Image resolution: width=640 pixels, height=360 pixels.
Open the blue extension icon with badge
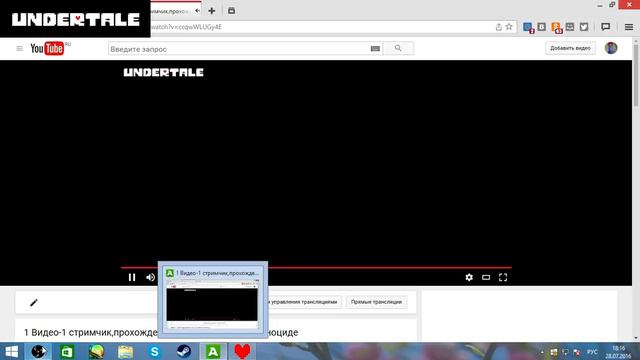[528, 27]
